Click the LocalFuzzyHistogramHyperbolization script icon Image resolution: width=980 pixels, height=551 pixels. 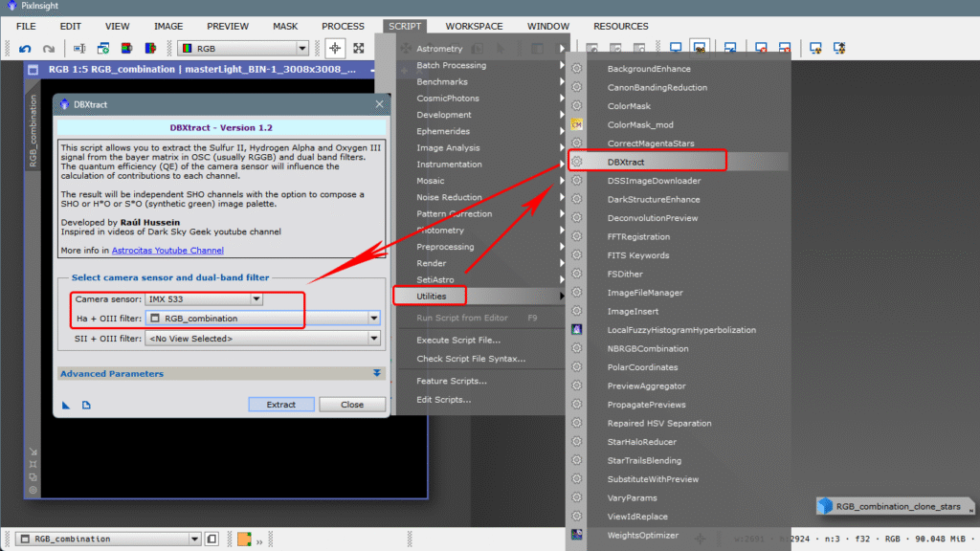(x=577, y=329)
